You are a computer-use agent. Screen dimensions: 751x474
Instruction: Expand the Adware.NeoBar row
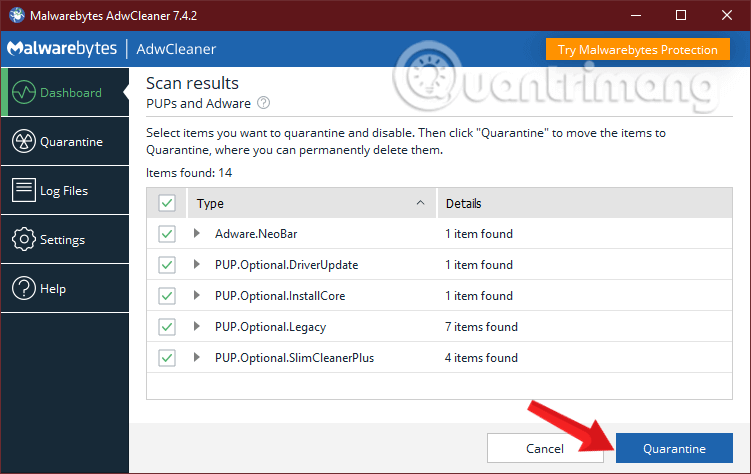(x=196, y=233)
